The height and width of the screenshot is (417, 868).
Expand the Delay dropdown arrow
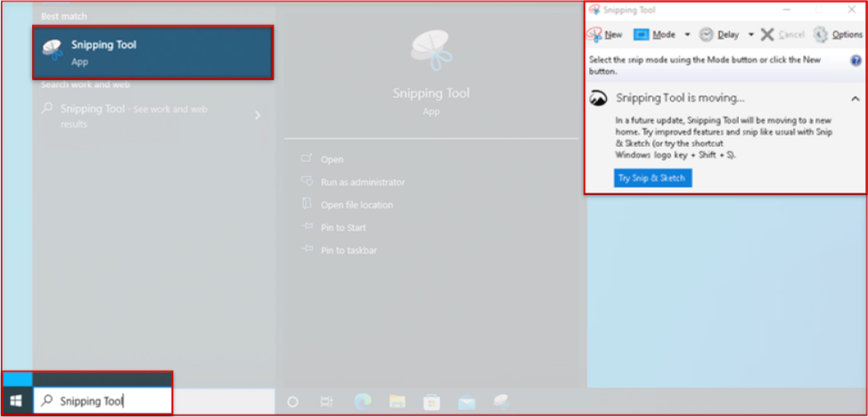751,35
